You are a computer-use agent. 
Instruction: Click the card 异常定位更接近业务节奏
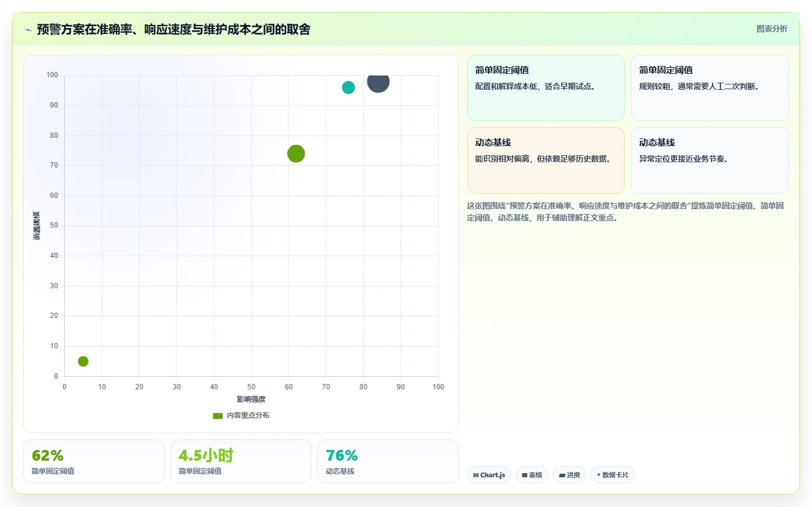(710, 160)
